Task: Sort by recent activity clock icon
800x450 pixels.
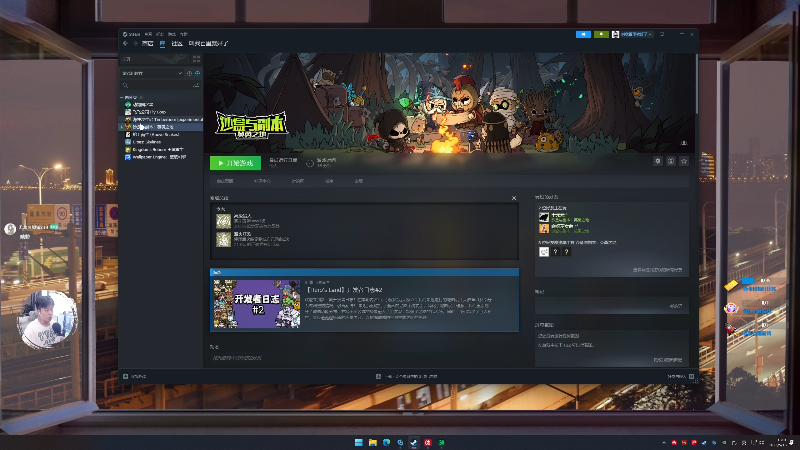Action: 189,73
